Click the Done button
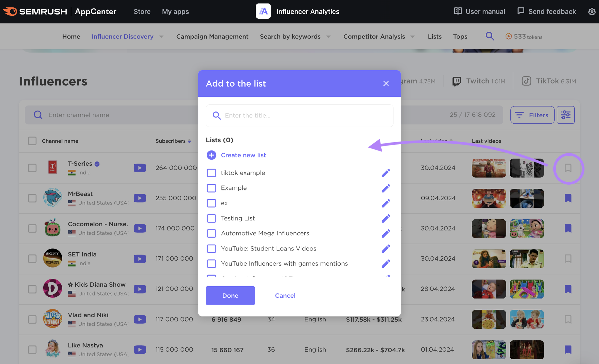The width and height of the screenshot is (599, 364). pos(230,296)
